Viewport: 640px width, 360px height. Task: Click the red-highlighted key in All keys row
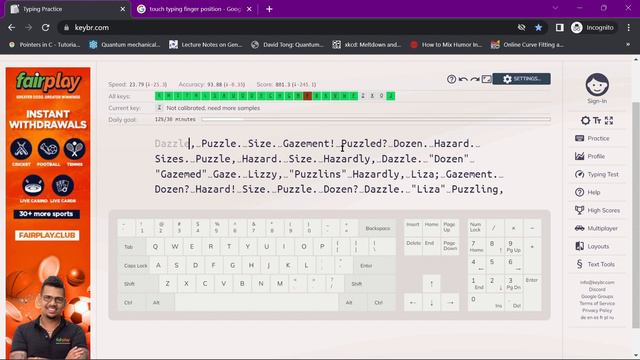[x=308, y=96]
